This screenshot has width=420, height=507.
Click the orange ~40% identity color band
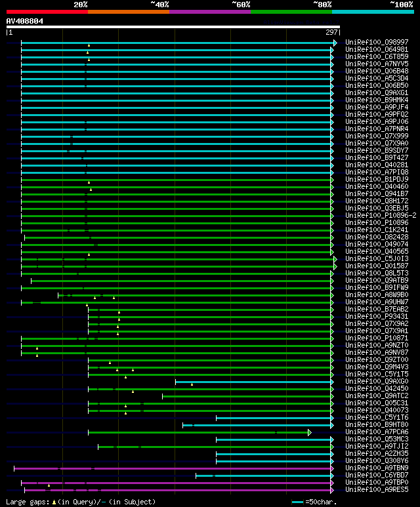tap(129, 12)
